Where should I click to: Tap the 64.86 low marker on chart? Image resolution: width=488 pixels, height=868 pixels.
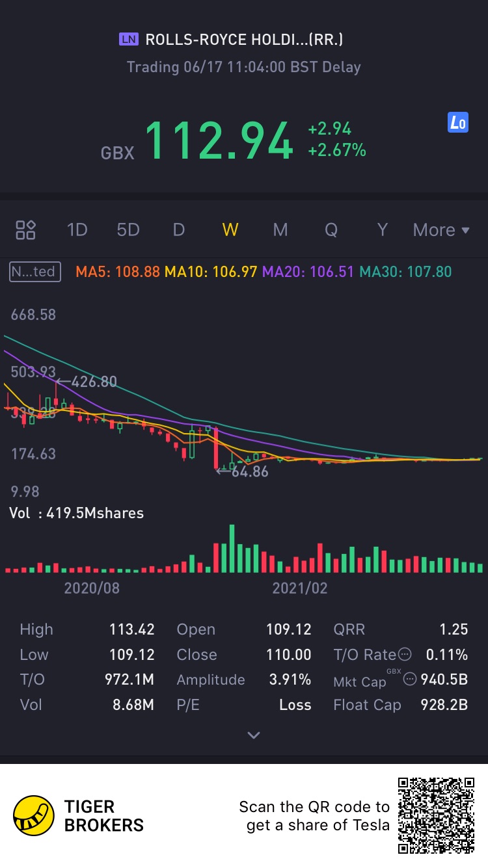click(242, 471)
